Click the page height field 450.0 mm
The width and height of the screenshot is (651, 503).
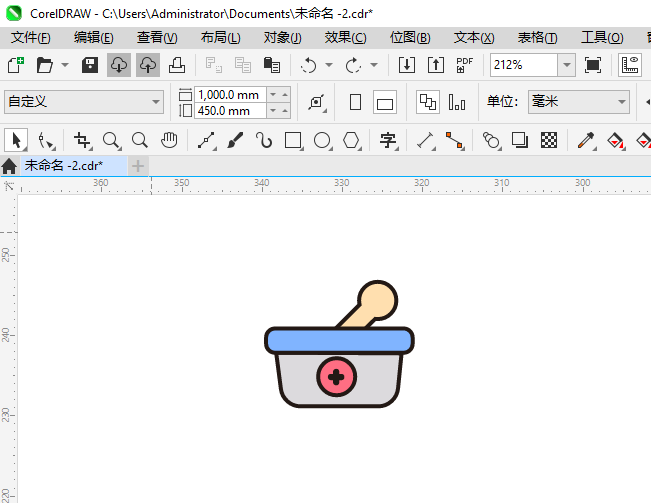230,111
